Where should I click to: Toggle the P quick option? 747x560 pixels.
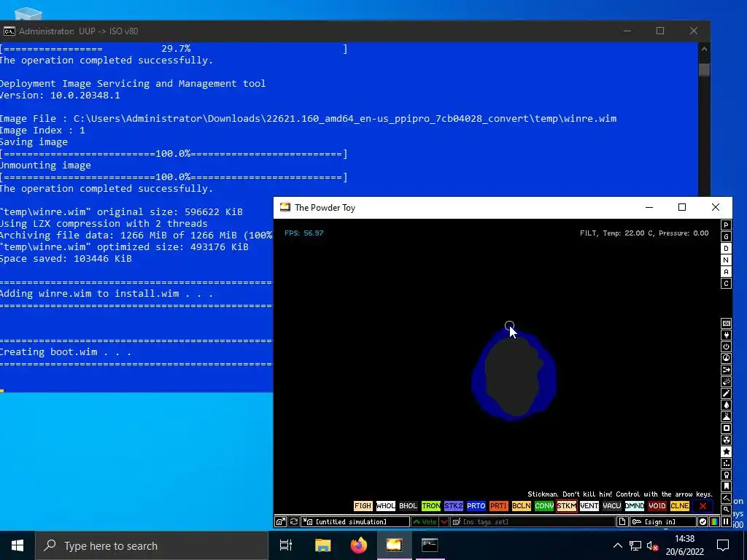[x=726, y=225]
